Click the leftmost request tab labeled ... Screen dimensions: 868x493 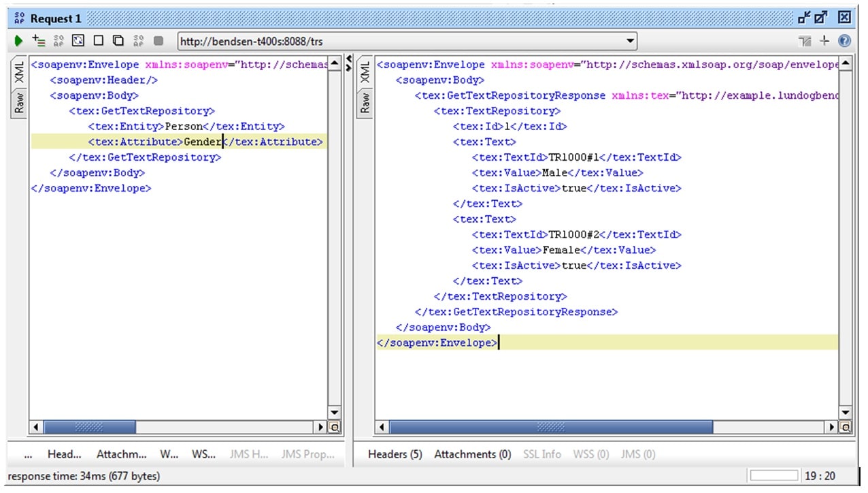[28, 454]
